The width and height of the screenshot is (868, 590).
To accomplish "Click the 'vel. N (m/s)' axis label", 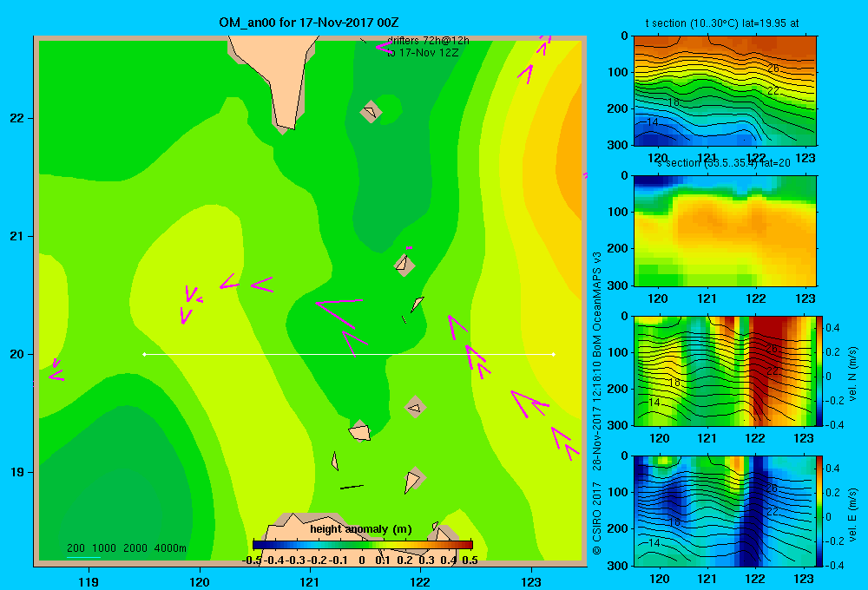I will coord(853,374).
